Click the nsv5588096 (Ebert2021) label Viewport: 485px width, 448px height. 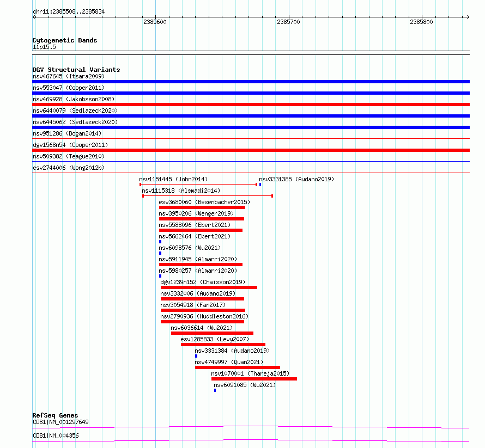coord(195,225)
